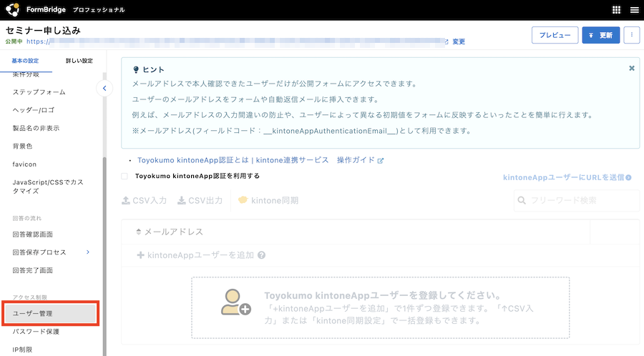Image resolution: width=644 pixels, height=356 pixels.
Task: Select ステップフォーム in sidebar
Action: 39,92
